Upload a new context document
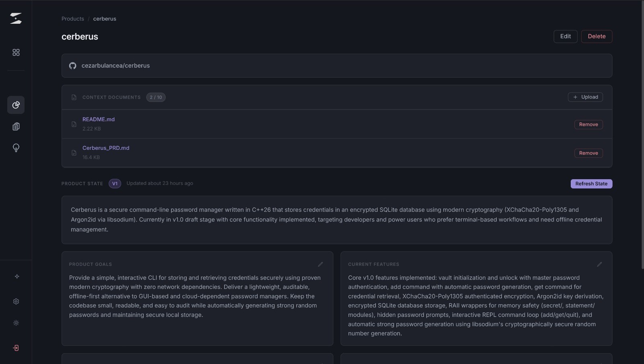This screenshot has width=644, height=364. coord(585,97)
